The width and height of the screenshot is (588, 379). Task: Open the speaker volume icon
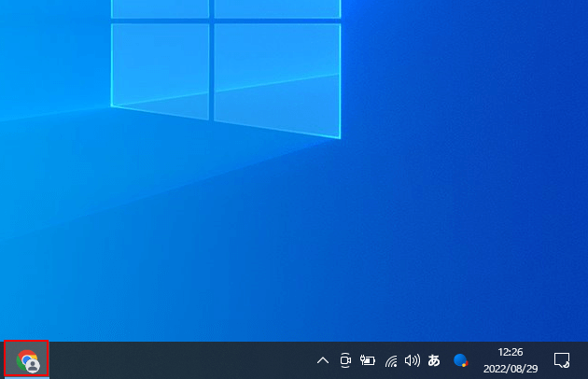tap(413, 360)
